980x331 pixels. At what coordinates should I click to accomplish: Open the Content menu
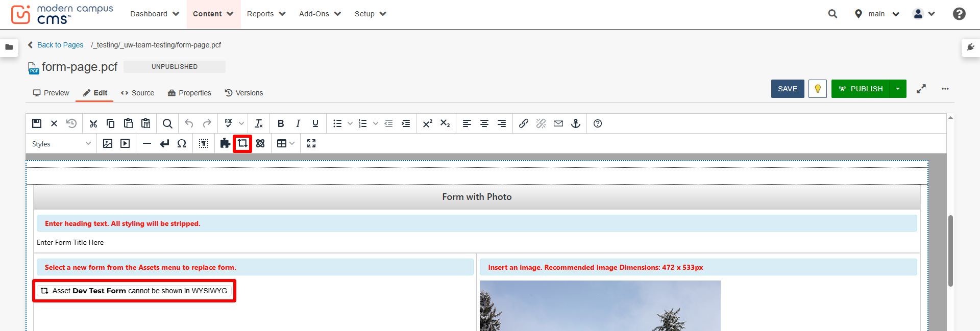213,14
